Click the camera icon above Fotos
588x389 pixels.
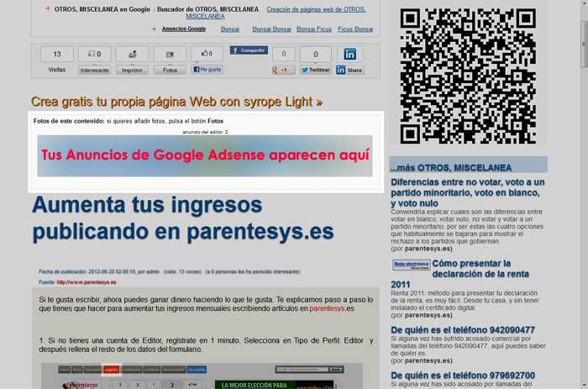[170, 54]
